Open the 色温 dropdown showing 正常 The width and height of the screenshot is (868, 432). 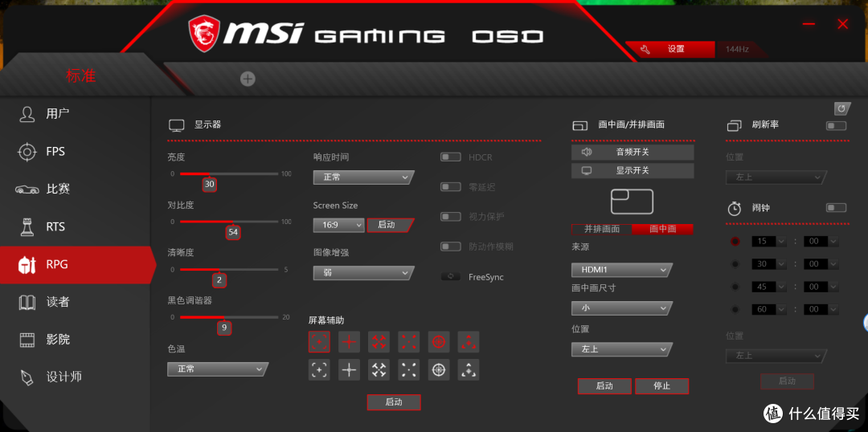click(x=218, y=369)
